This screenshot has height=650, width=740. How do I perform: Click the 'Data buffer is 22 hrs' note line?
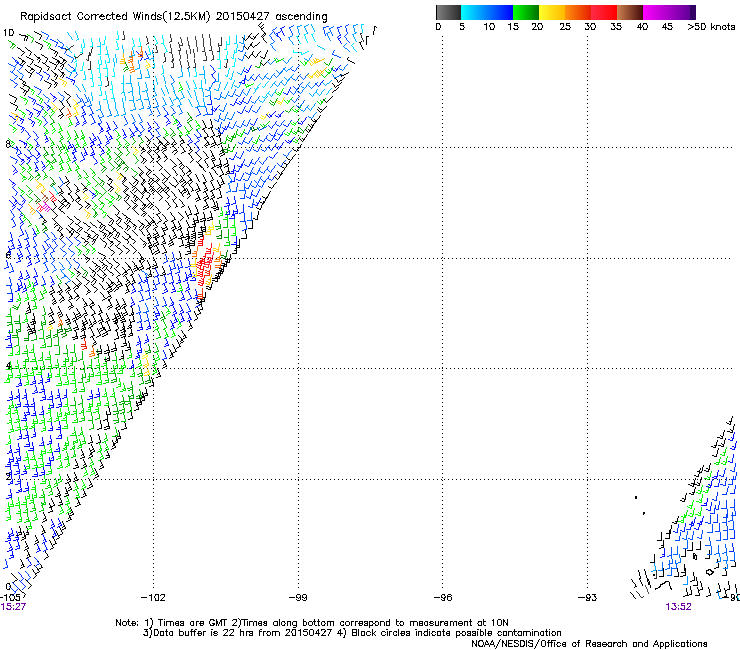(352, 633)
